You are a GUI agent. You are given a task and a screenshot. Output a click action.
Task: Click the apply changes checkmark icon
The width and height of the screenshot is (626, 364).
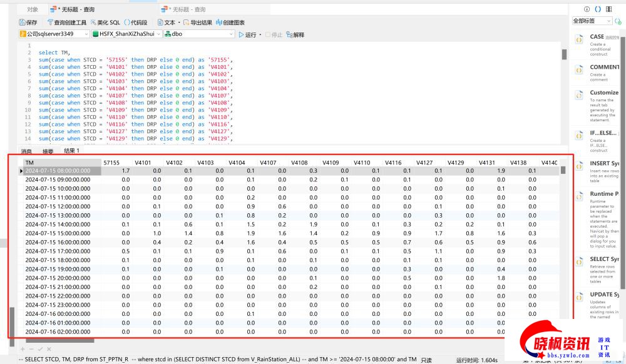click(x=40, y=349)
